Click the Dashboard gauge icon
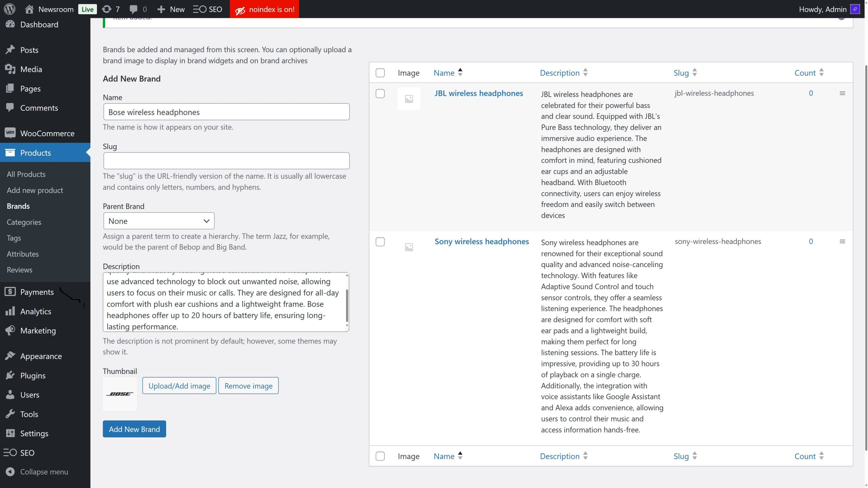 [x=10, y=24]
